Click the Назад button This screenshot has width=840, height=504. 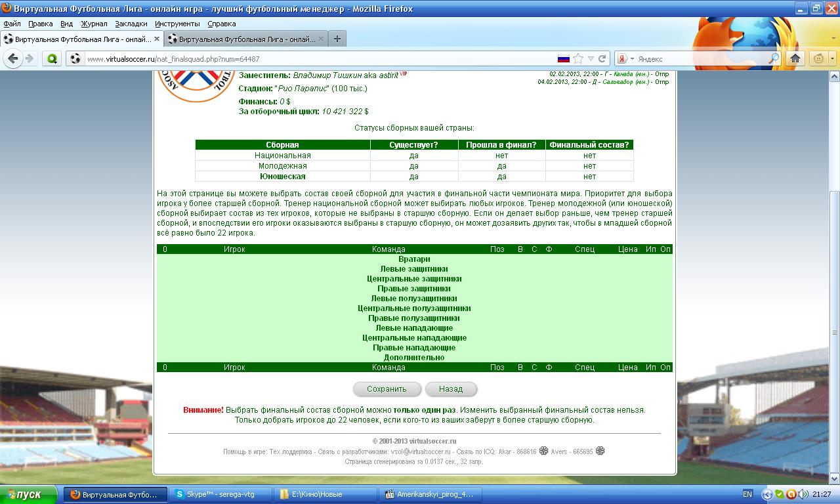pos(451,389)
